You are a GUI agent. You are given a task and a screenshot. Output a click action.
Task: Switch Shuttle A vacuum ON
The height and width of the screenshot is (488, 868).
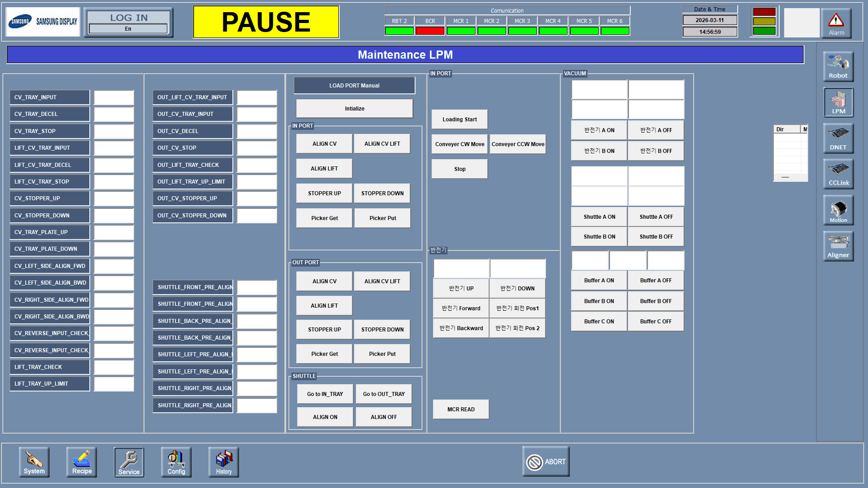point(599,217)
